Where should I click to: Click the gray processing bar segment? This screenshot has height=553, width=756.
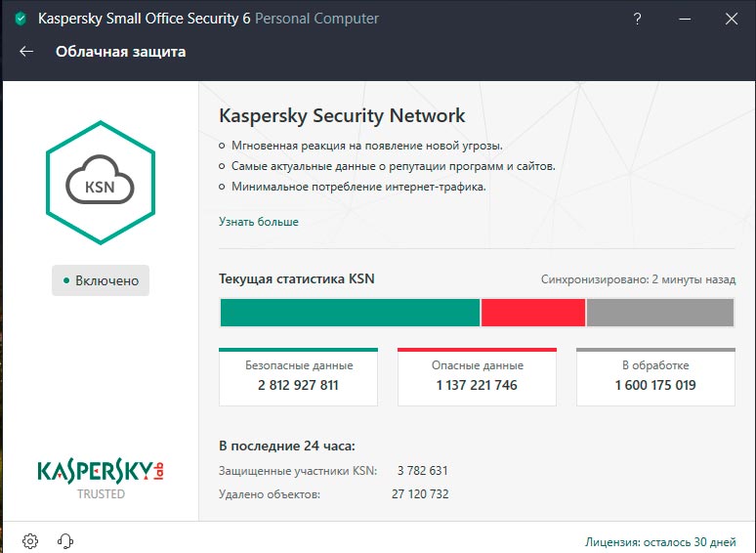coord(660,313)
